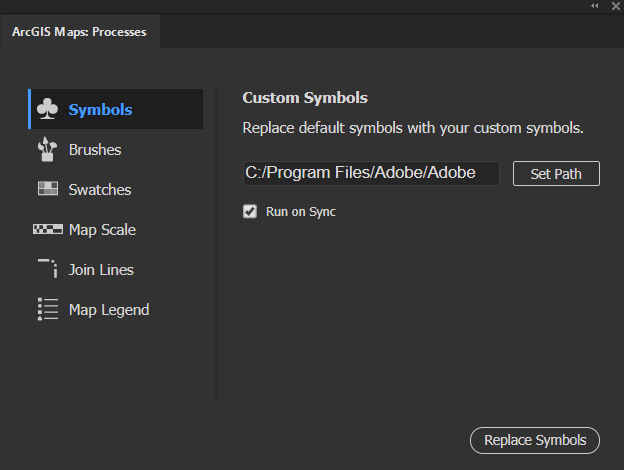Click the Run on Sync label
This screenshot has width=624, height=470.
pyautogui.click(x=300, y=212)
